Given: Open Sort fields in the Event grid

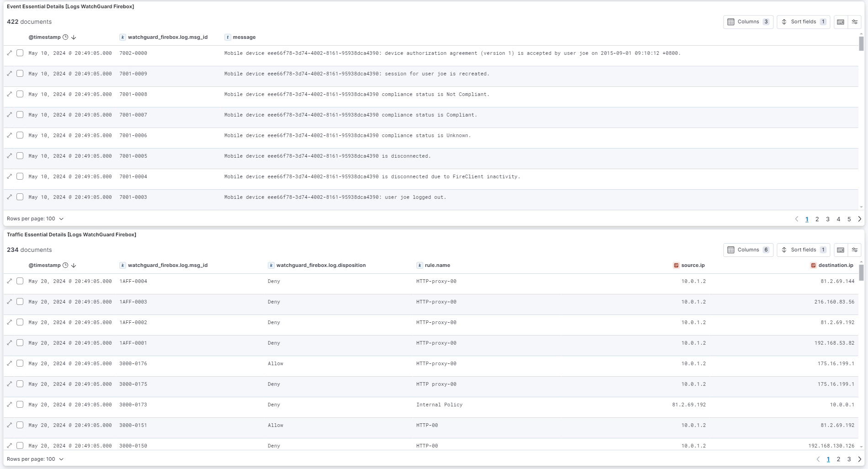Looking at the screenshot, I should pos(803,21).
